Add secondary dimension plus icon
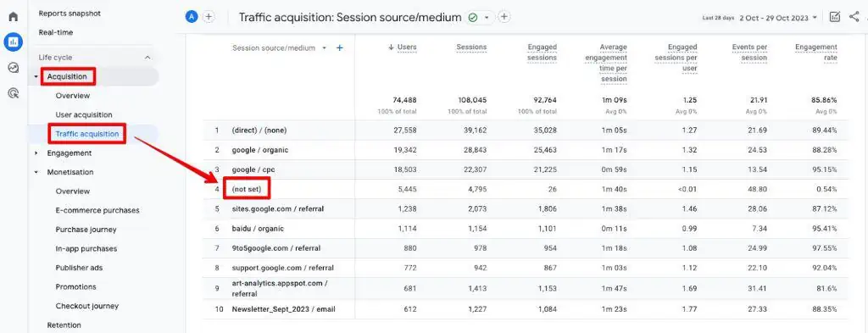This screenshot has width=868, height=333. coord(340,48)
